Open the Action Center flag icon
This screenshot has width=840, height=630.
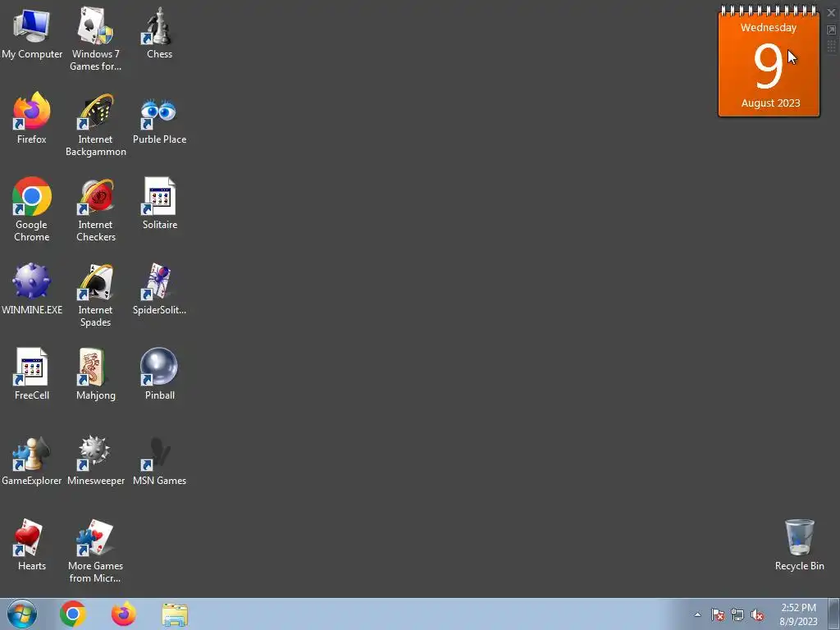[x=717, y=614]
